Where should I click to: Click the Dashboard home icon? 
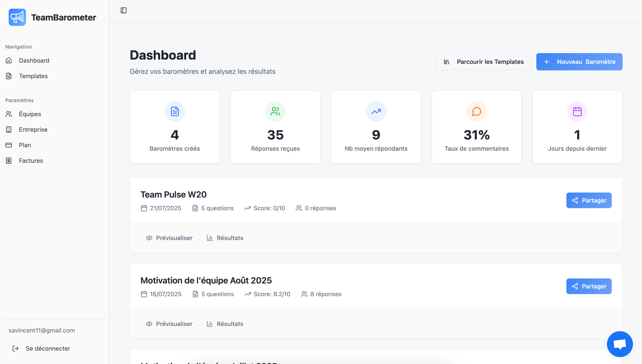(9, 60)
